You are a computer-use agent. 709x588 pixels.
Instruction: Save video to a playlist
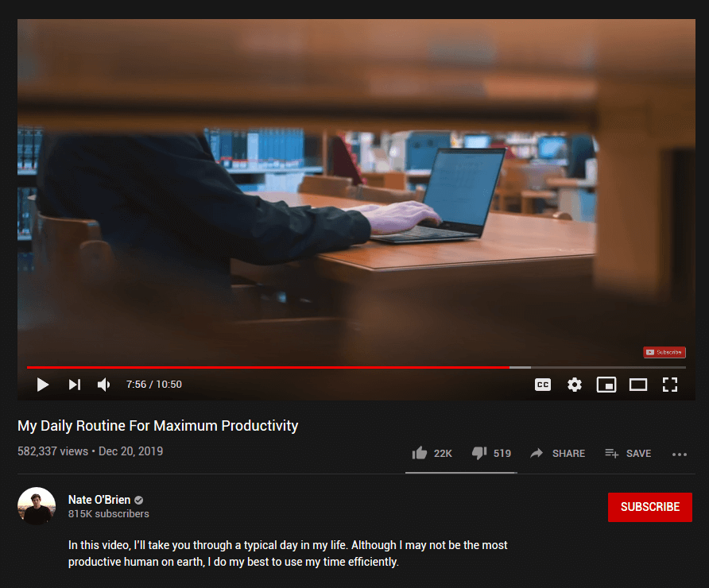tap(628, 453)
